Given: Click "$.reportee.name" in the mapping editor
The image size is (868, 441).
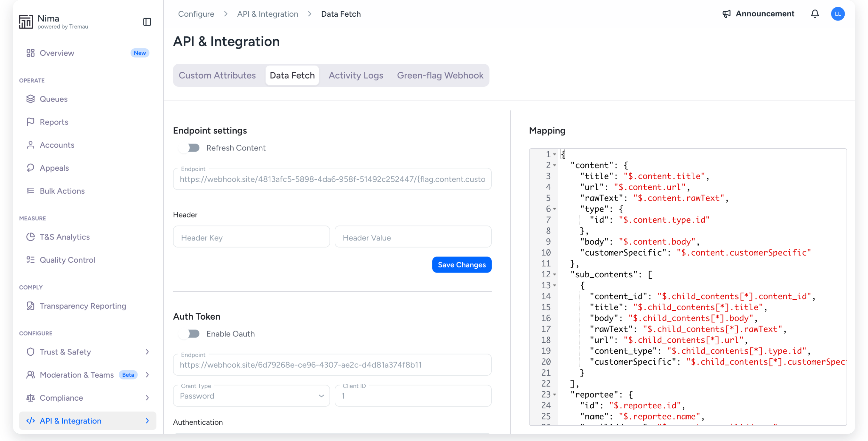Looking at the screenshot, I should pos(659,416).
